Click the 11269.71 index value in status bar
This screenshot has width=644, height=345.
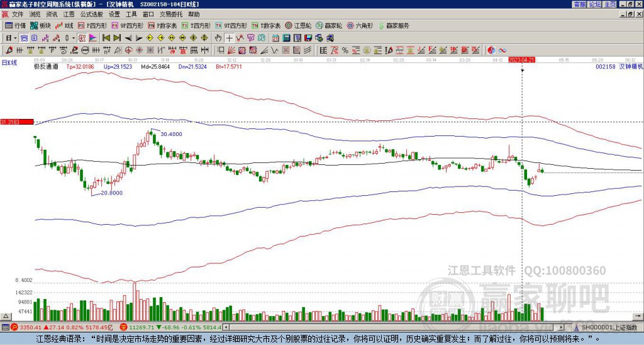[x=142, y=327]
